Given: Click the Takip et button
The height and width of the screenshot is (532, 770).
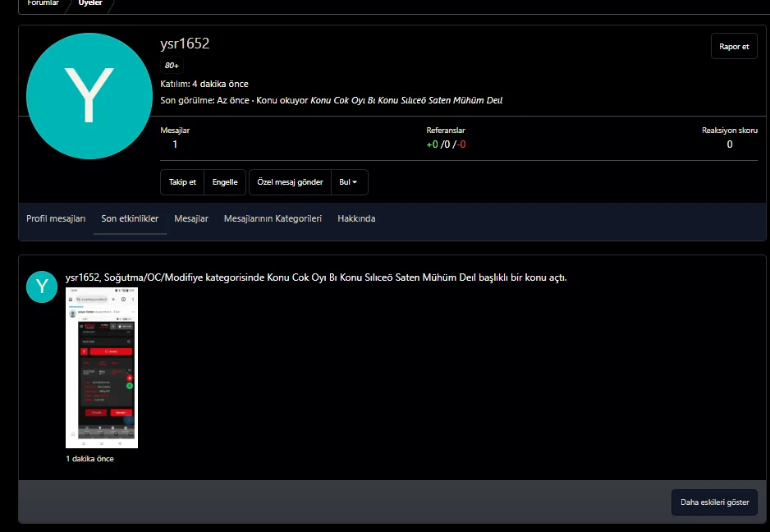Looking at the screenshot, I should 182,182.
